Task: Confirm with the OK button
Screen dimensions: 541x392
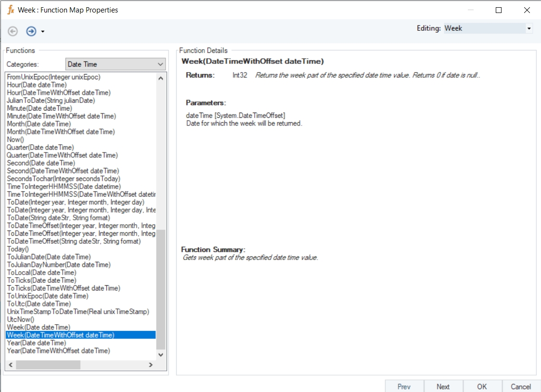Action: (x=482, y=386)
